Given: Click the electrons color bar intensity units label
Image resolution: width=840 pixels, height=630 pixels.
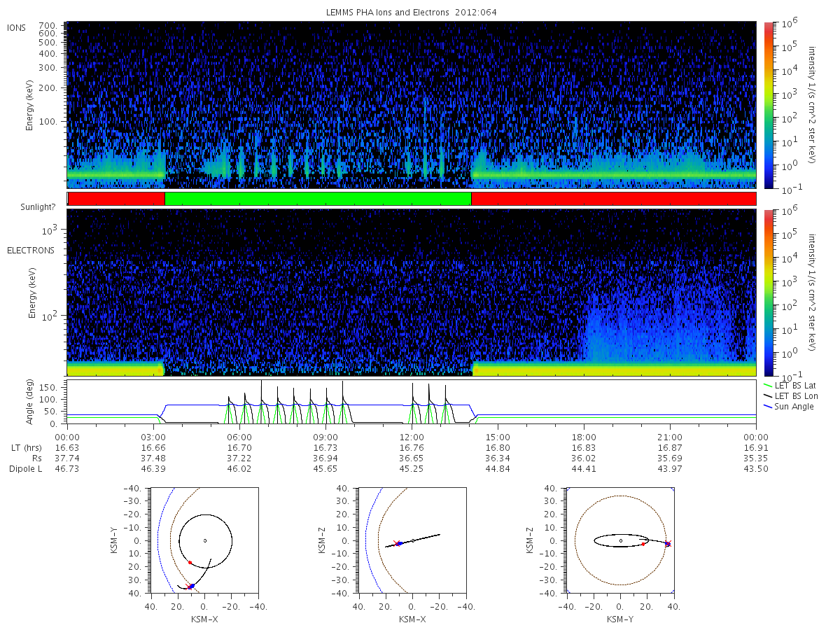Looking at the screenshot, I should click(x=813, y=293).
